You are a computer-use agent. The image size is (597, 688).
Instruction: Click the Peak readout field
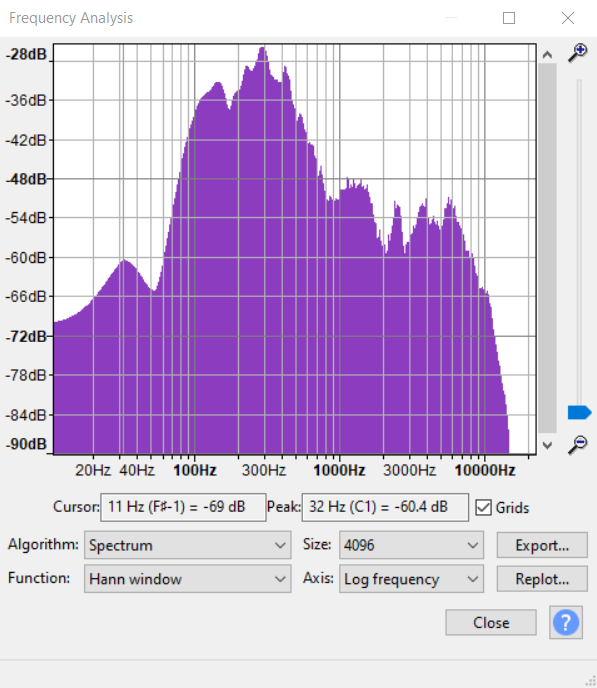pos(385,507)
